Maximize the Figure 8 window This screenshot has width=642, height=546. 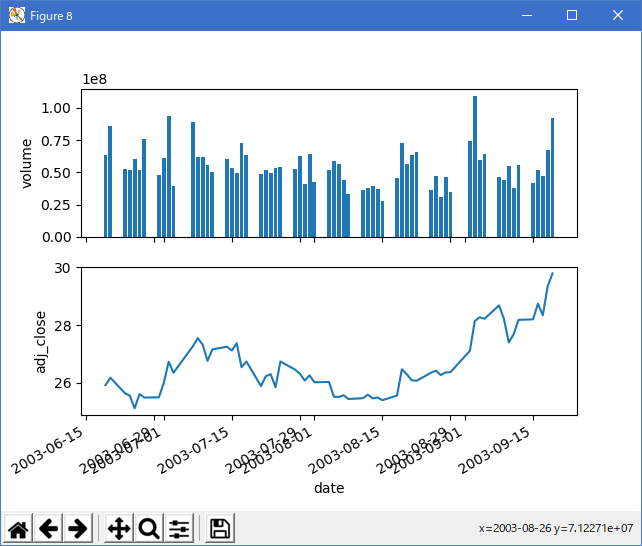(x=572, y=16)
